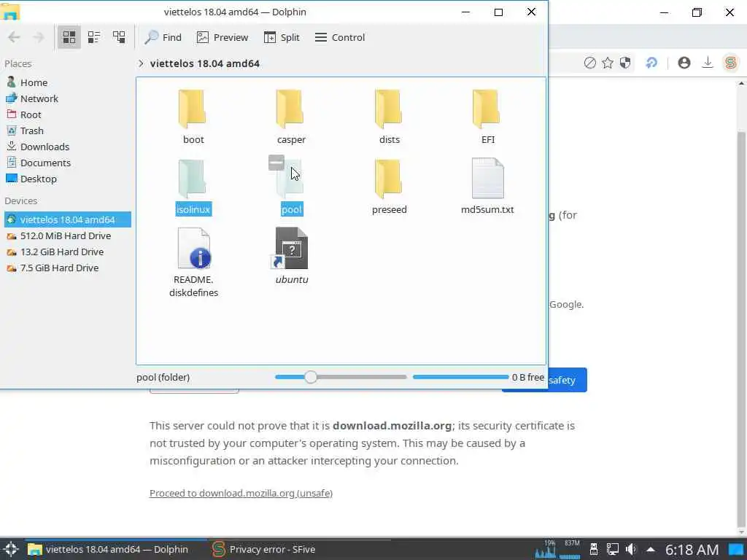Switch to Details view mode
This screenshot has height=560, width=747.
point(119,37)
